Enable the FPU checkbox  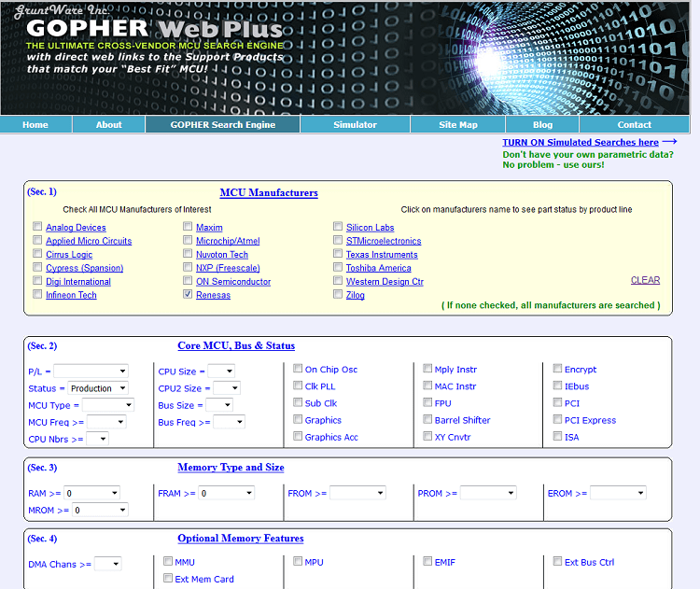click(x=427, y=402)
